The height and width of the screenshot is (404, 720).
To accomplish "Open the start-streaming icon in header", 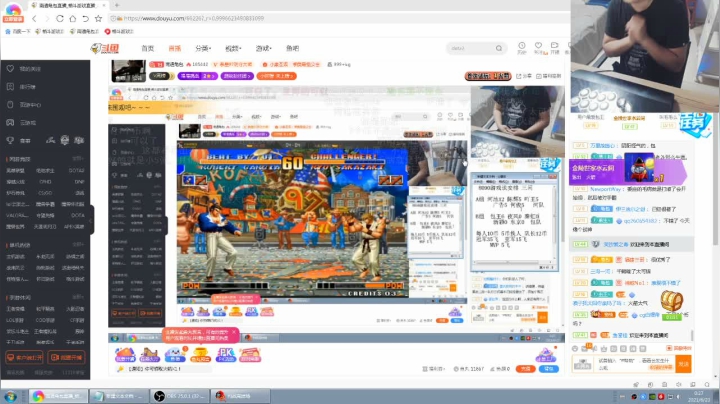I will coord(555,46).
